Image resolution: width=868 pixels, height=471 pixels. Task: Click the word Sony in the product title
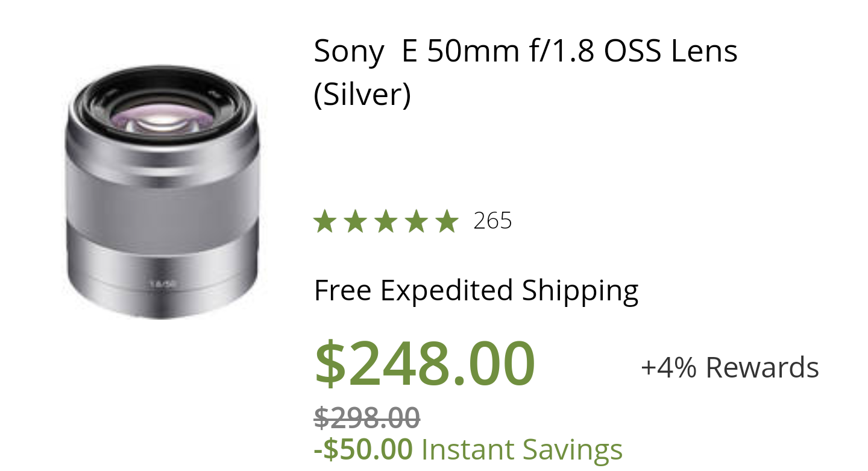[348, 52]
